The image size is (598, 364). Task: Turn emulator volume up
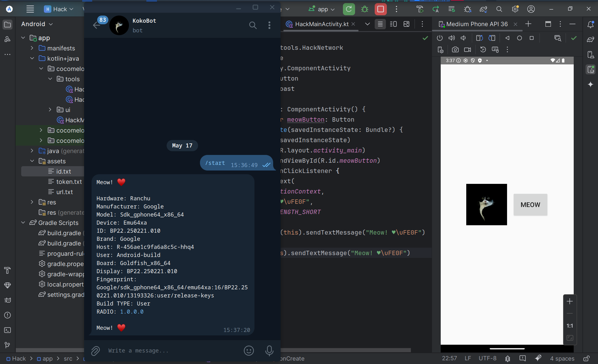pos(452,38)
